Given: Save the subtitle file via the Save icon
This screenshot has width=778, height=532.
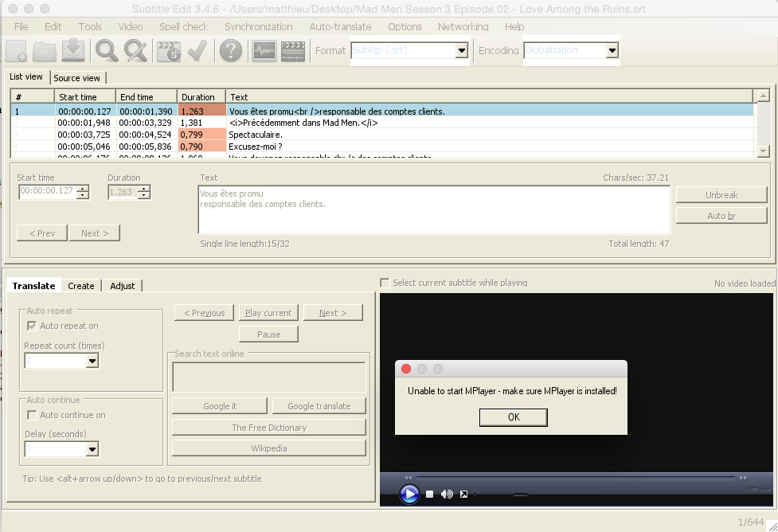Looking at the screenshot, I should (73, 50).
